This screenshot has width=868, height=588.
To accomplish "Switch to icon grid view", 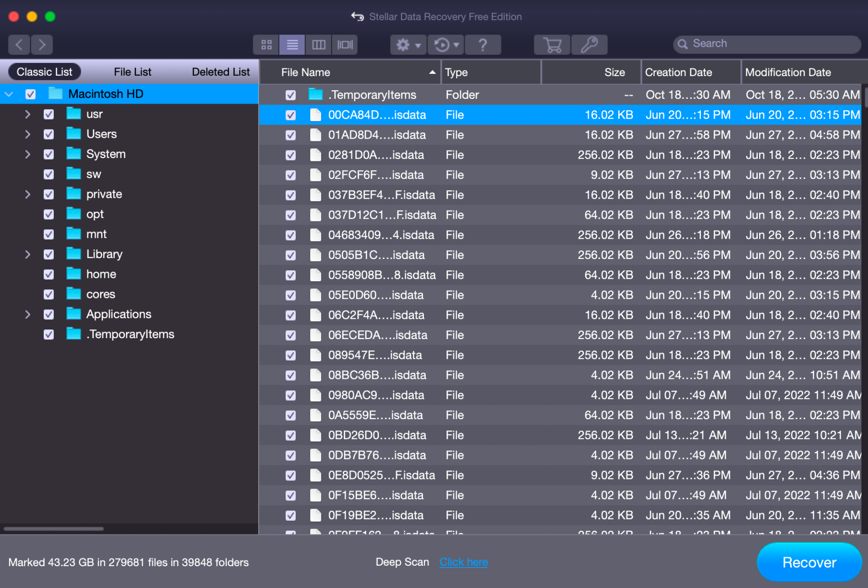I will [x=266, y=44].
